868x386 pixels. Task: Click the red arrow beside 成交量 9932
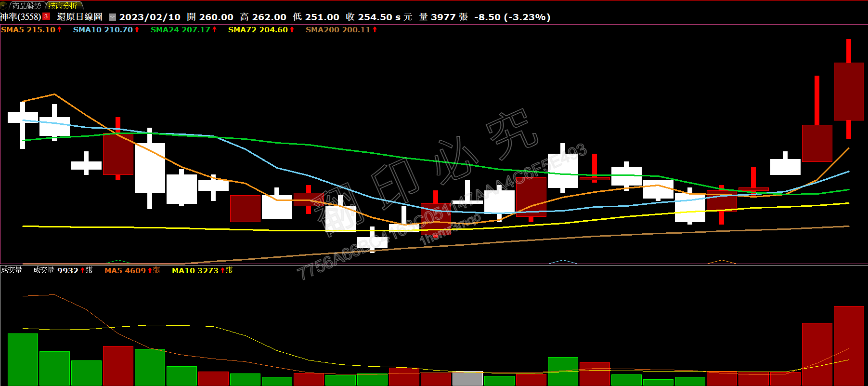(x=82, y=270)
